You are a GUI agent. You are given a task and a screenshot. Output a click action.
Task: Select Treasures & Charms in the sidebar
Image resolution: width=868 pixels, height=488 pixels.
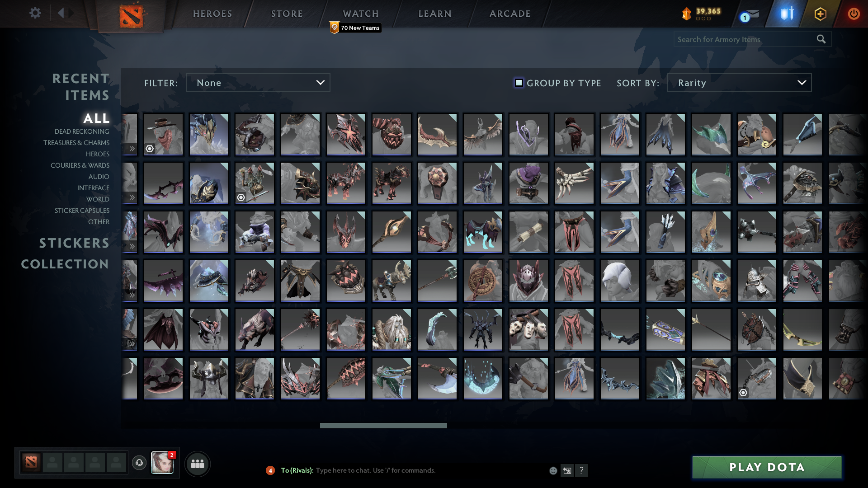[x=76, y=143]
